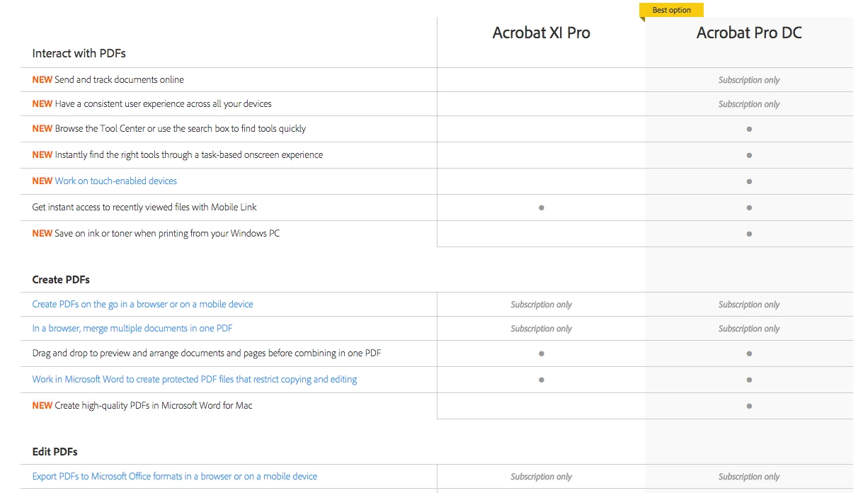Click the yellow 'Best option' badge
Screen dimensions: 868x493
click(671, 10)
